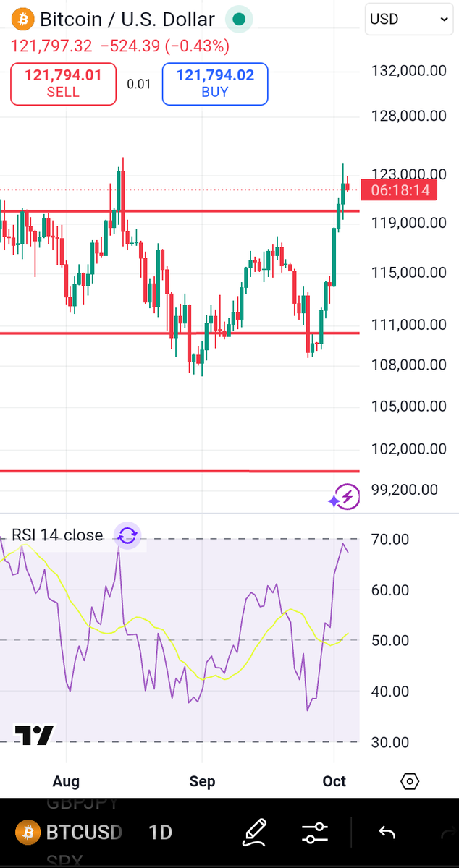The image size is (459, 868).
Task: Tap the 108,000.00 price axis label
Action: pos(409,365)
